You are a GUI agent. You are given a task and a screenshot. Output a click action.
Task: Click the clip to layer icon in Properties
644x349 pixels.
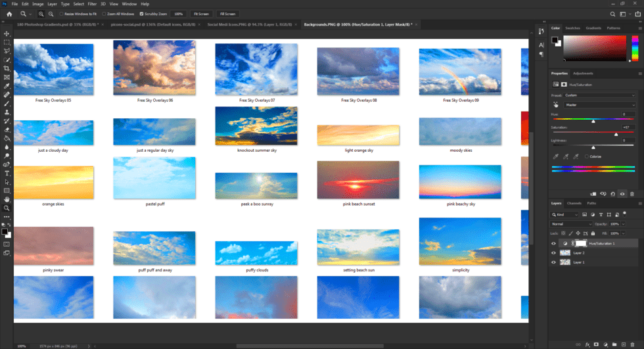point(593,194)
